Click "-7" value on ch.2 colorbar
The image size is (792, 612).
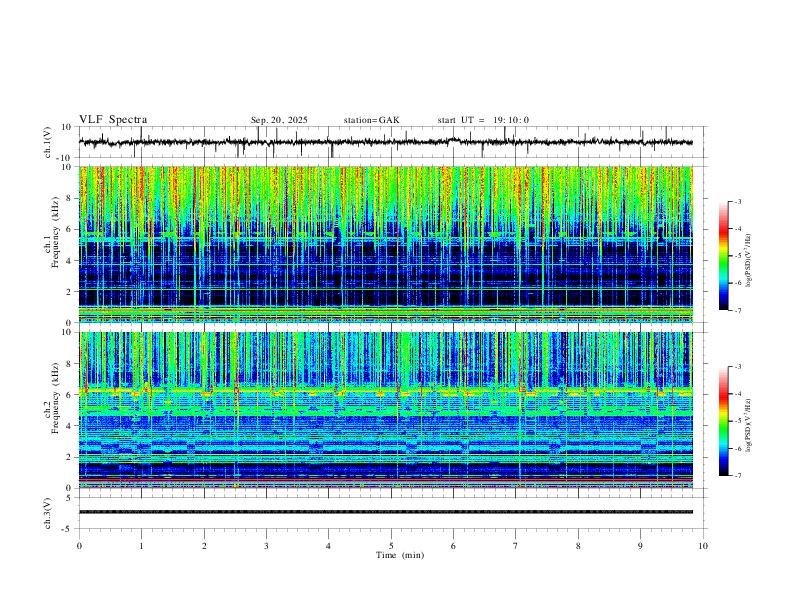tap(738, 476)
